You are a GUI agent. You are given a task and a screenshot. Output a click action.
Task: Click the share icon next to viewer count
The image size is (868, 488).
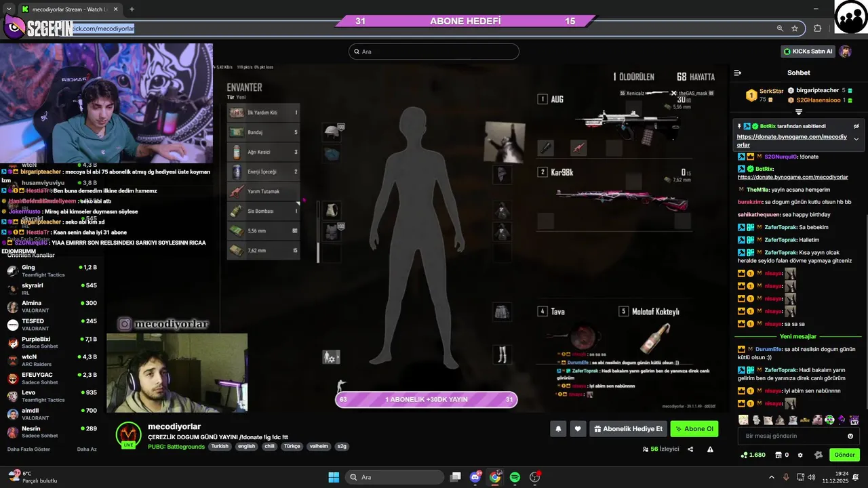click(690, 449)
